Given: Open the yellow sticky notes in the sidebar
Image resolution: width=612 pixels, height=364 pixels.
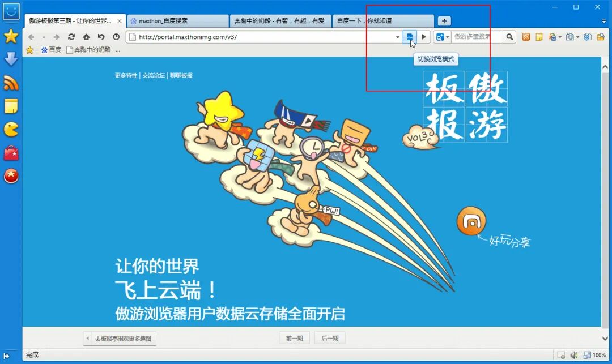Looking at the screenshot, I should (x=11, y=106).
